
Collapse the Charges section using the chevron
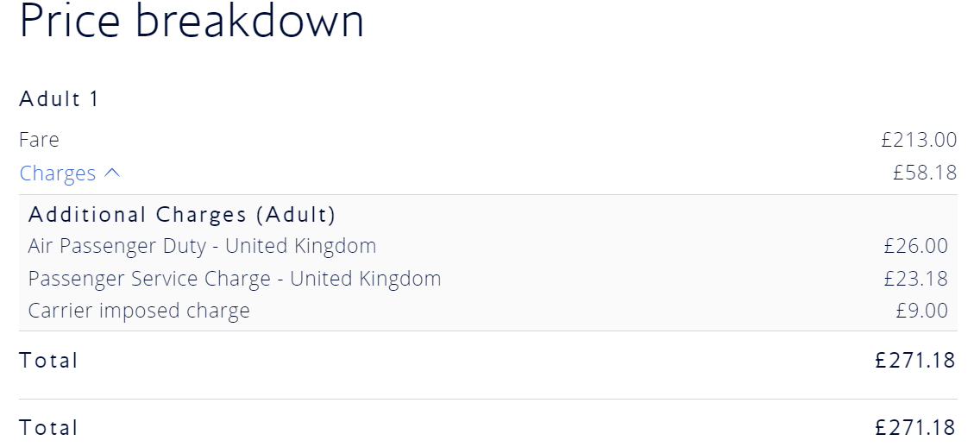[x=112, y=173]
